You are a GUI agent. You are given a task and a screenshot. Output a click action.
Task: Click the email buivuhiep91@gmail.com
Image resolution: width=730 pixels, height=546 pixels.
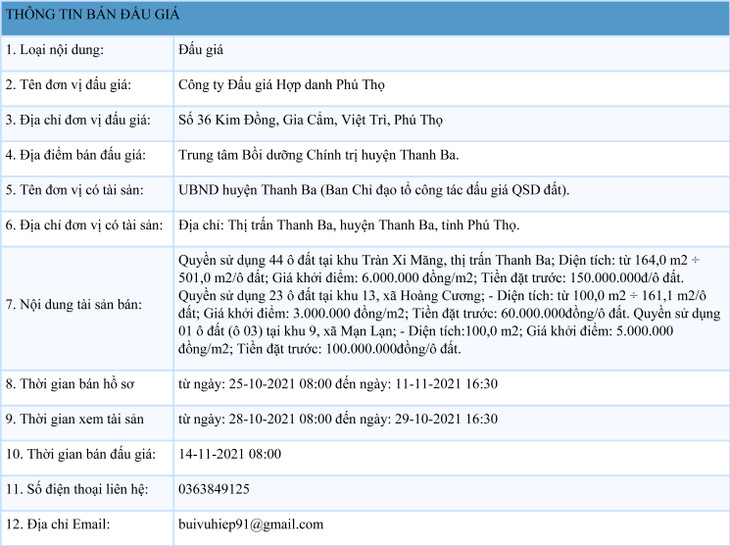point(250,523)
